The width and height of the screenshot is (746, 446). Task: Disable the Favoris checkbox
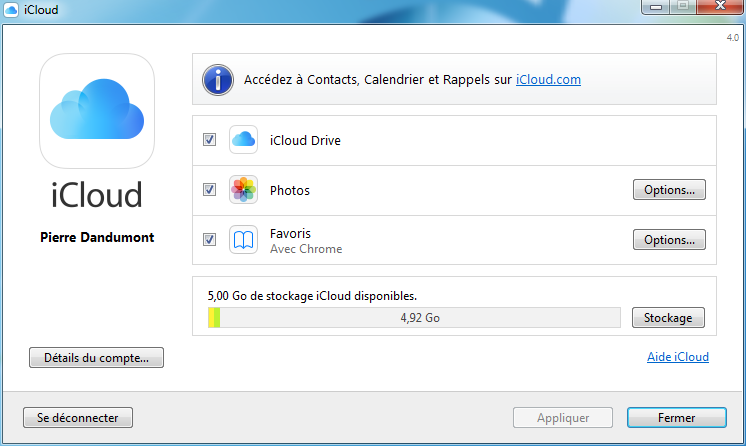tap(209, 239)
